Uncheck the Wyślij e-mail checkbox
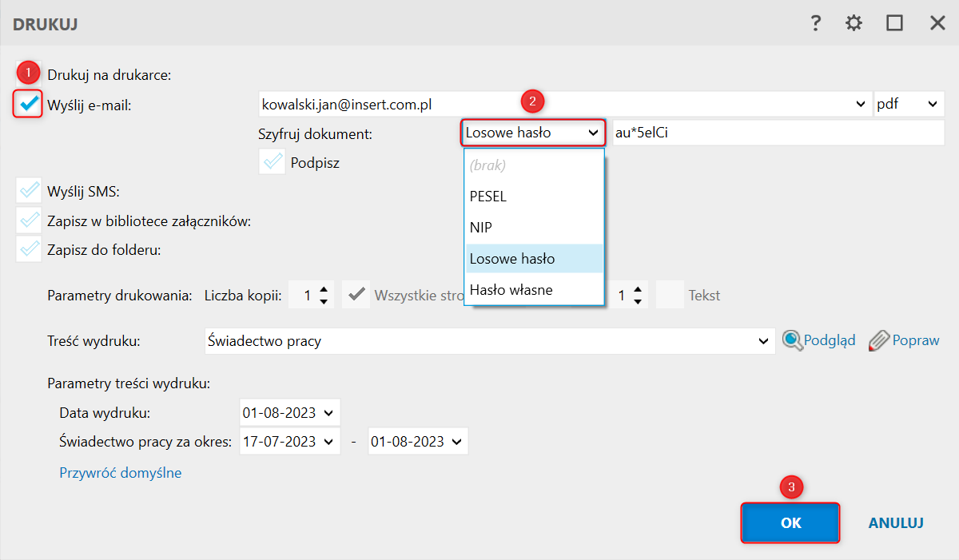This screenshot has height=560, width=959. pyautogui.click(x=29, y=104)
